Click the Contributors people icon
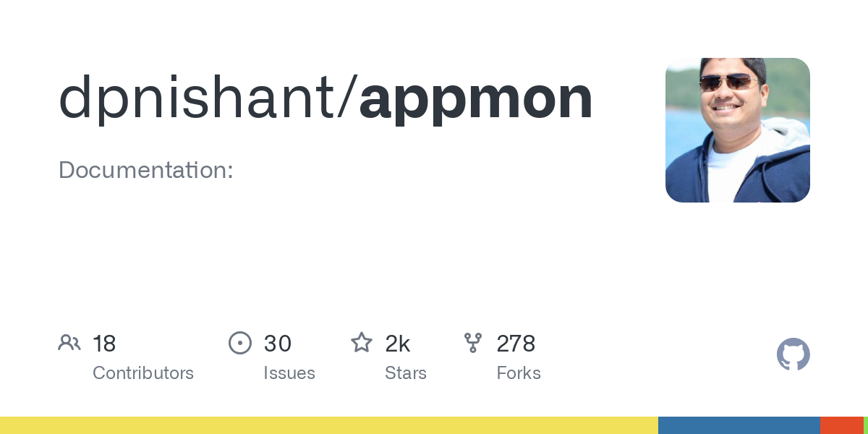This screenshot has height=434, width=868. pos(69,343)
